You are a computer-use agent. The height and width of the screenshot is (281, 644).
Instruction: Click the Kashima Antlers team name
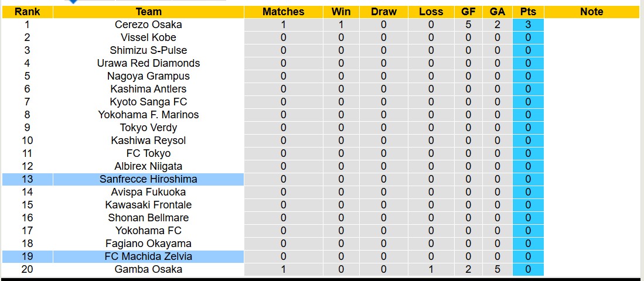[x=148, y=89]
